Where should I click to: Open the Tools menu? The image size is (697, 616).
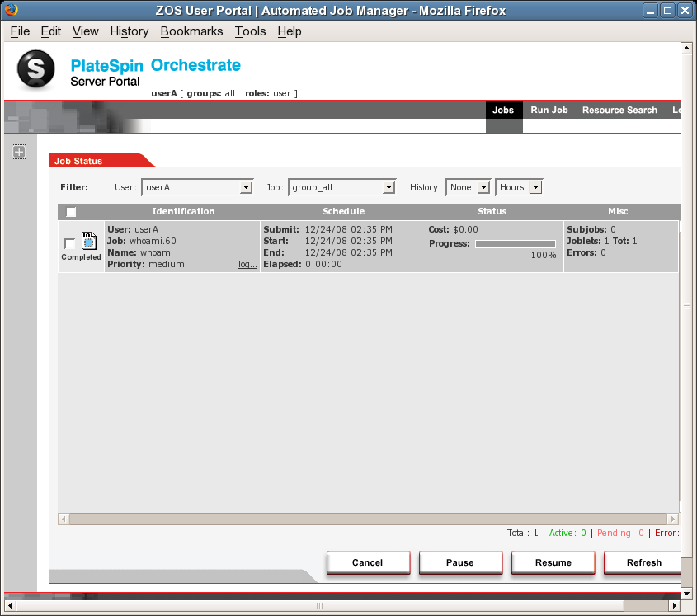250,31
